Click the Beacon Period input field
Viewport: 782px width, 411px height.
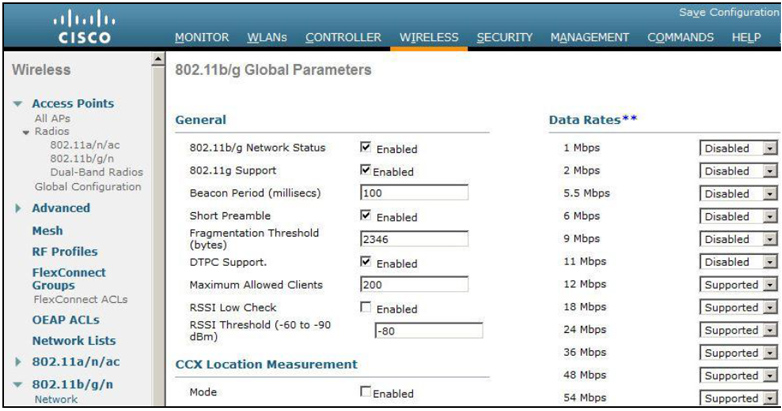pos(414,193)
